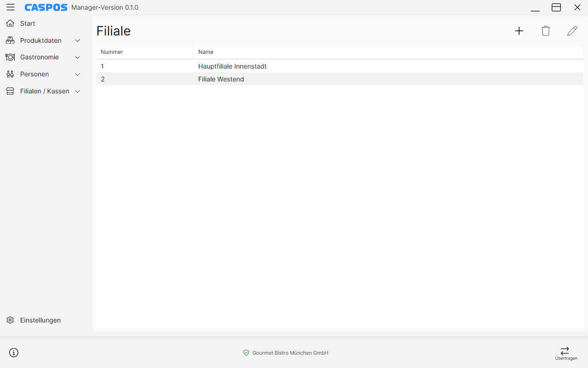588x368 pixels.
Task: Click the pencil edit icon
Action: point(572,31)
